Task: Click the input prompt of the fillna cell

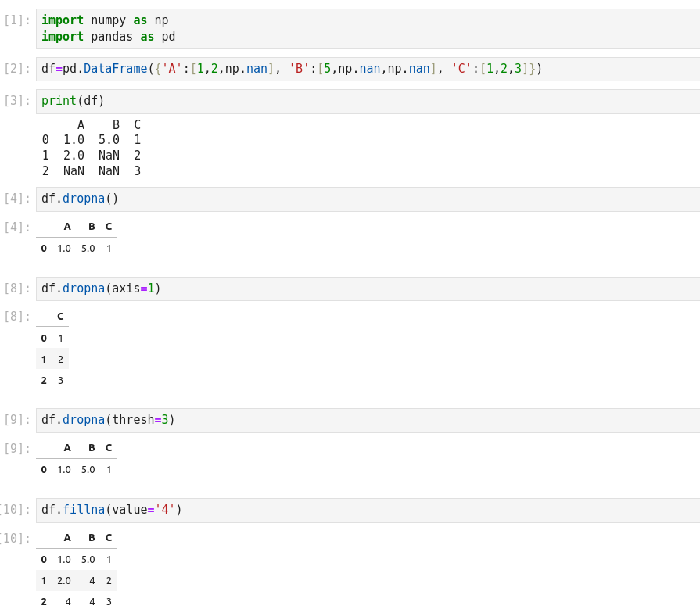Action: [16, 510]
